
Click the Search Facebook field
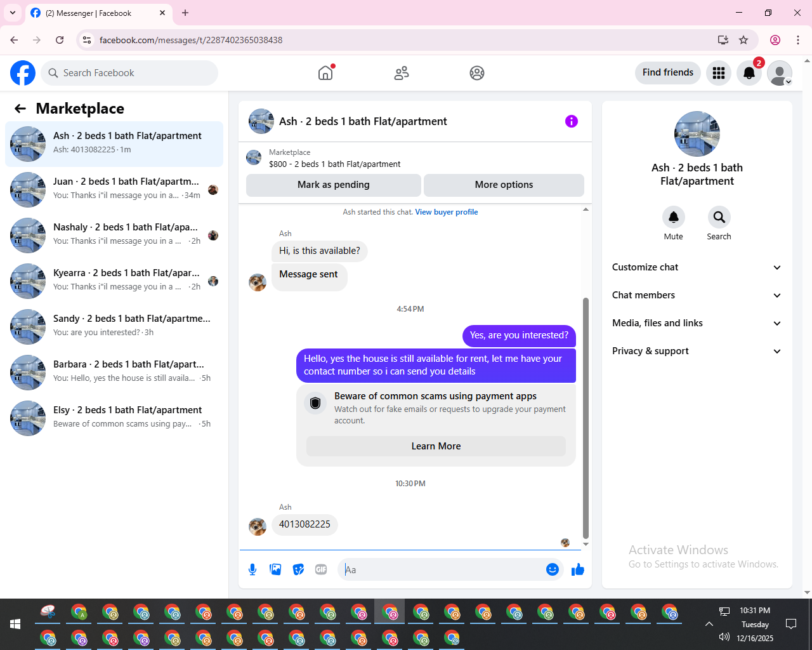pyautogui.click(x=129, y=73)
